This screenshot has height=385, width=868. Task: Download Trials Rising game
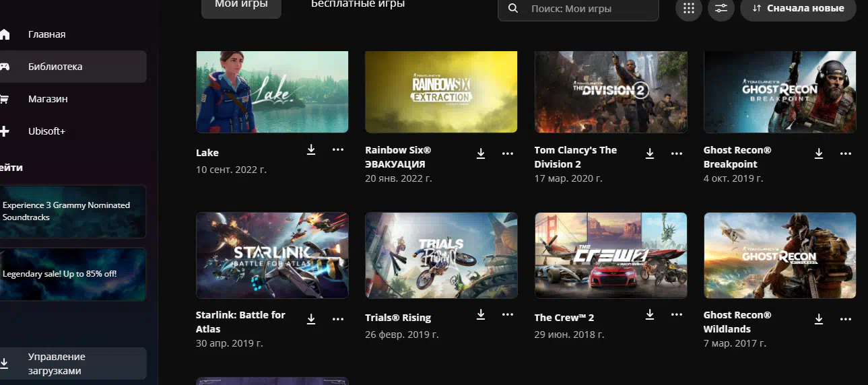481,314
